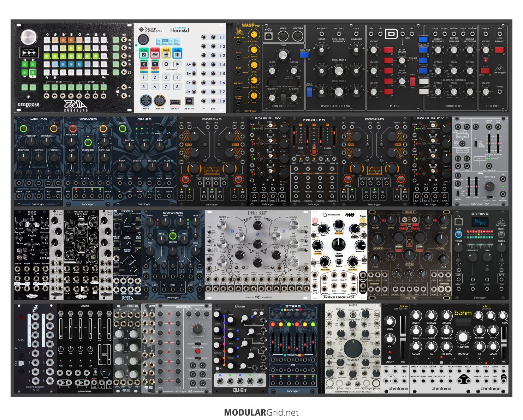Viewport: 523px width, 420px height.
Task: Click the MODULARGrid.net link
Action: click(261, 413)
